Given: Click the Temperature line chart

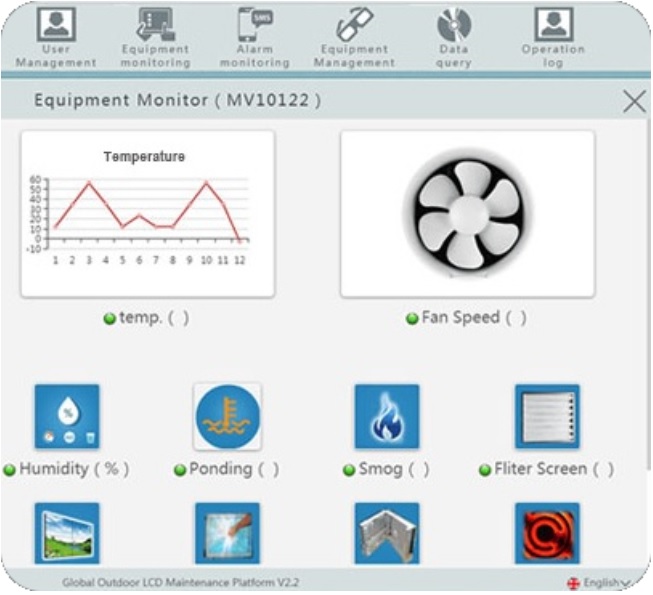Looking at the screenshot, I should (x=147, y=213).
